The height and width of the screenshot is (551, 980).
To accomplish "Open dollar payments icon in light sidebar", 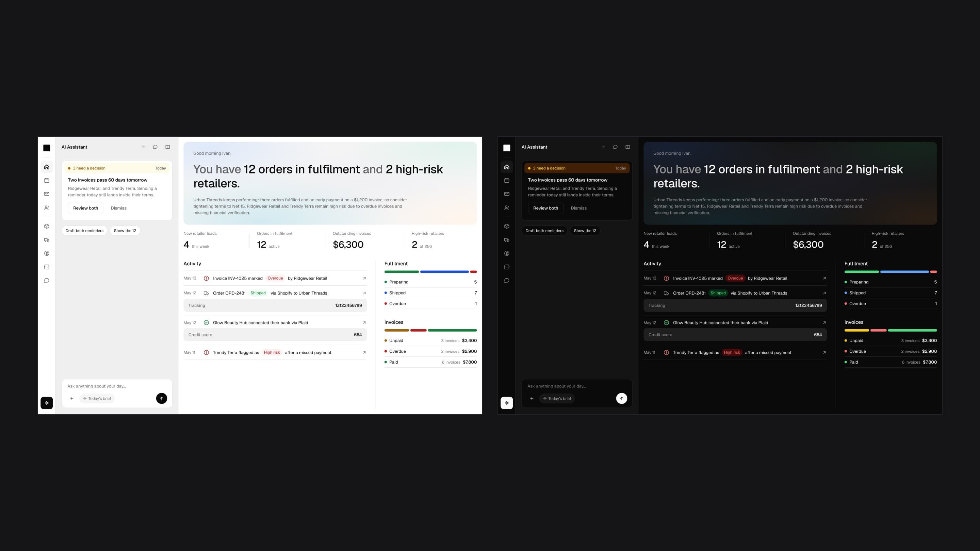I will coord(47,253).
